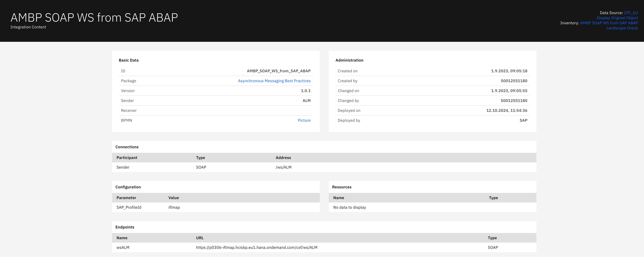The image size is (644, 257).
Task: Click the page title AMBP SOAP WS from SAP ABAP
Action: coord(94,18)
